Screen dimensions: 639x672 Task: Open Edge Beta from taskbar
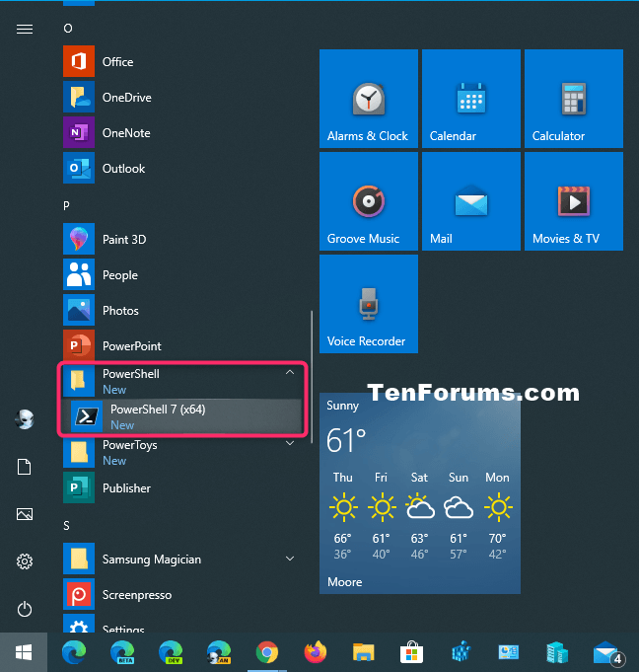click(x=122, y=652)
